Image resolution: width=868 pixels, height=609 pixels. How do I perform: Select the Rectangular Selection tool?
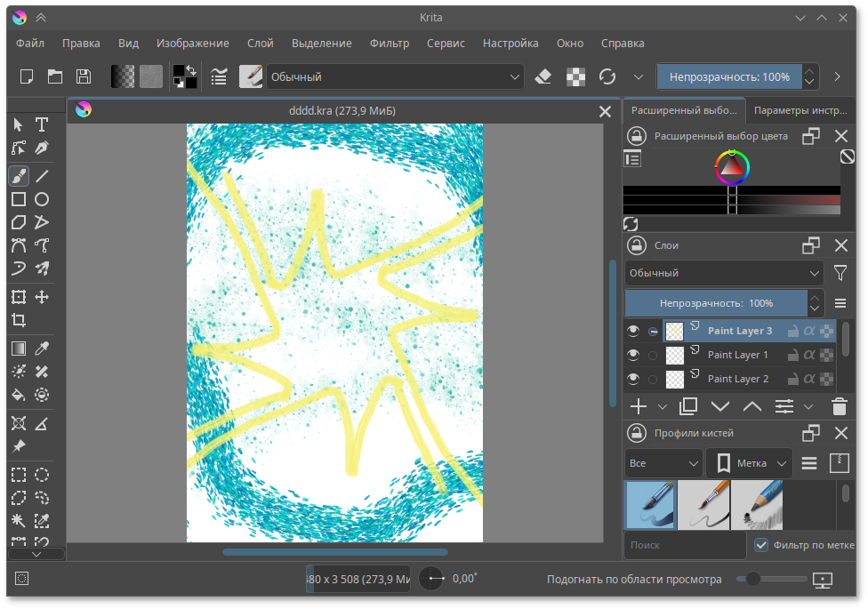17,474
